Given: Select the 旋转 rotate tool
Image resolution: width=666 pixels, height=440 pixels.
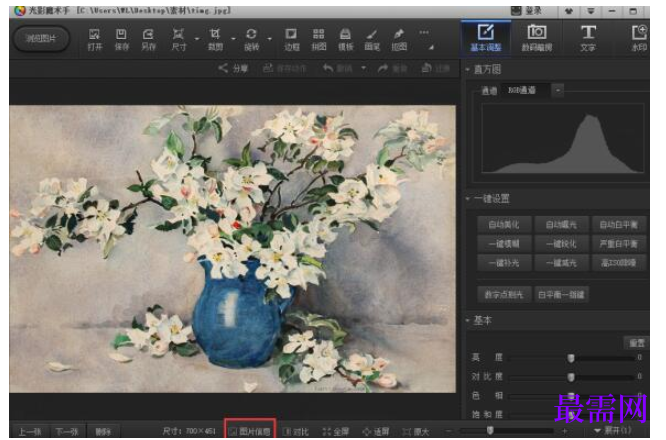Looking at the screenshot, I should pyautogui.click(x=251, y=40).
